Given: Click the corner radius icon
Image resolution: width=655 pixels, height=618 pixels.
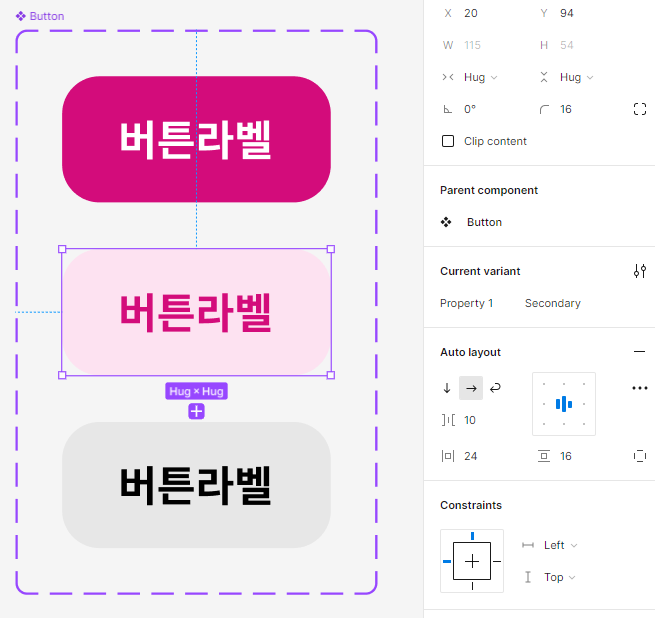Looking at the screenshot, I should (544, 109).
